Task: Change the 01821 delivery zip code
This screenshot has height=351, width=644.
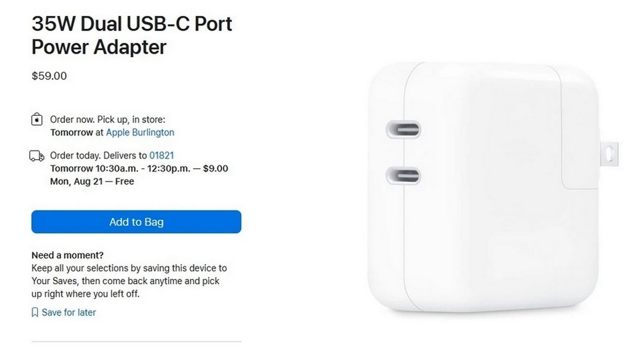Action: 162,156
